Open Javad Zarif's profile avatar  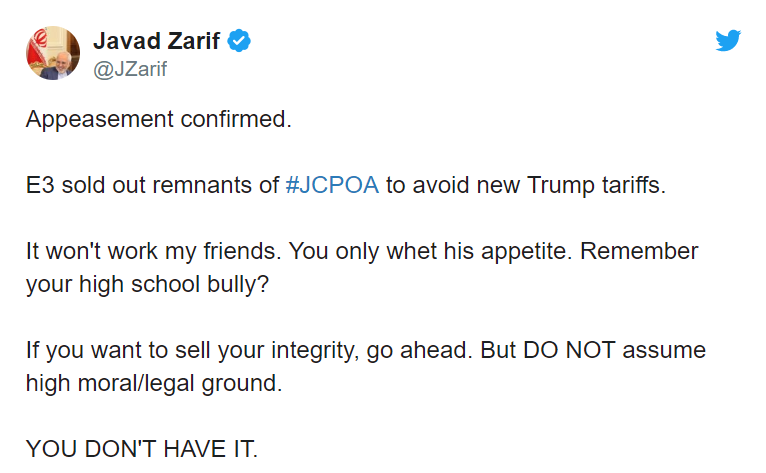coord(53,53)
